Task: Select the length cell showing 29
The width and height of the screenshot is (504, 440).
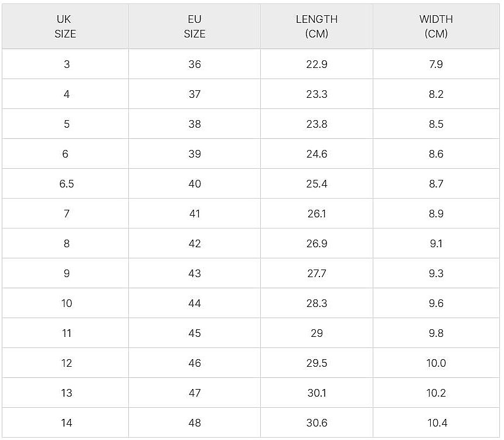Action: pos(316,333)
